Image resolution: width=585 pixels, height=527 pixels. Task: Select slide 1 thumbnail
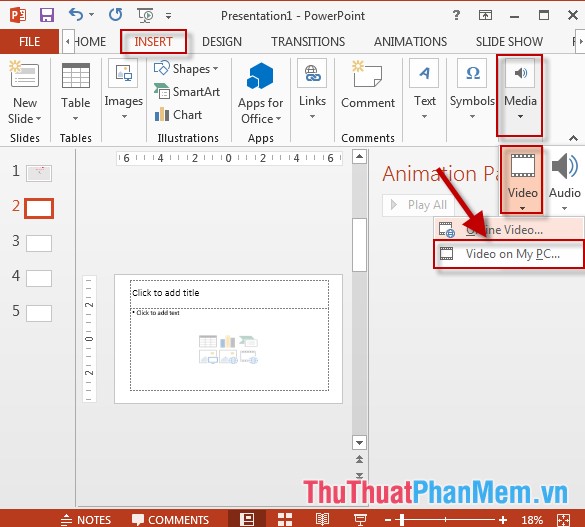tap(39, 173)
